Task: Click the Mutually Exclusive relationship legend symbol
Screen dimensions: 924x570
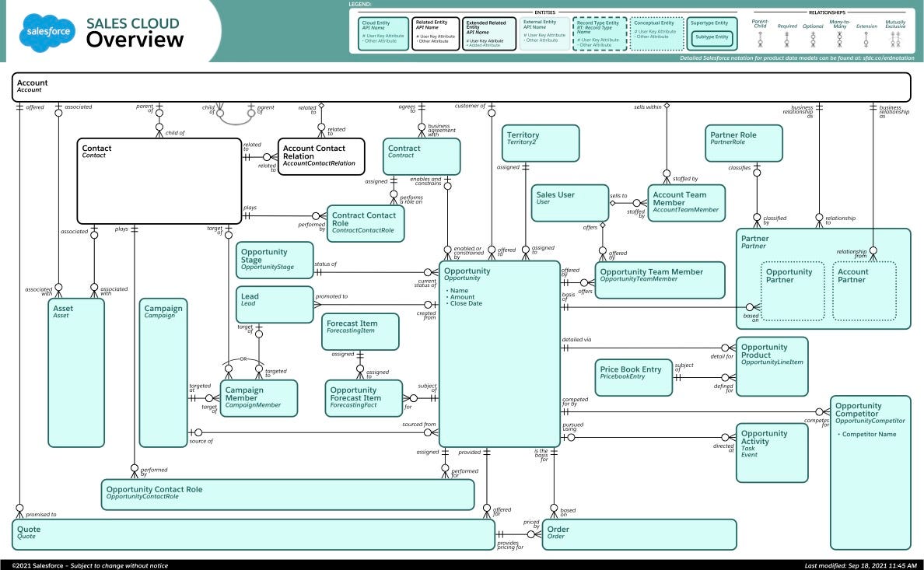Action: pyautogui.click(x=895, y=40)
